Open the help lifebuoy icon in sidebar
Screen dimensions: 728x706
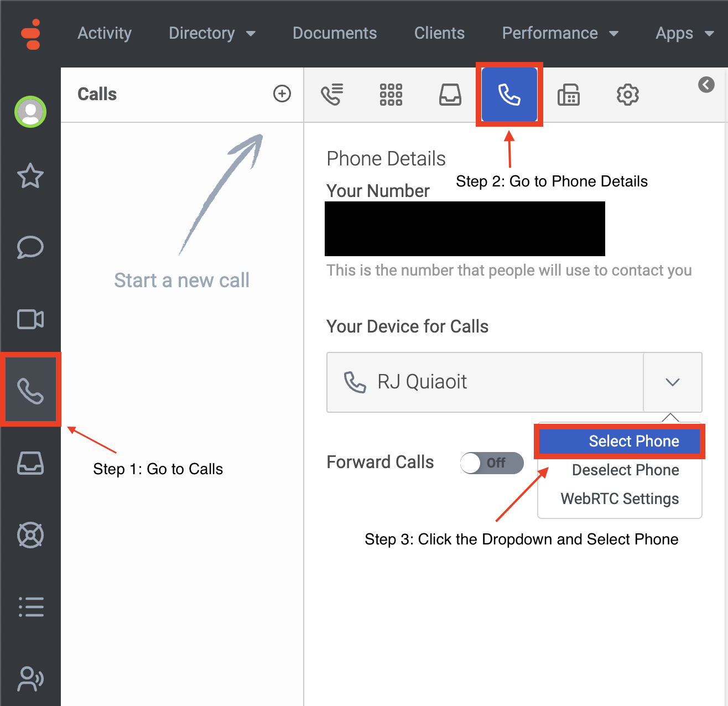click(30, 535)
